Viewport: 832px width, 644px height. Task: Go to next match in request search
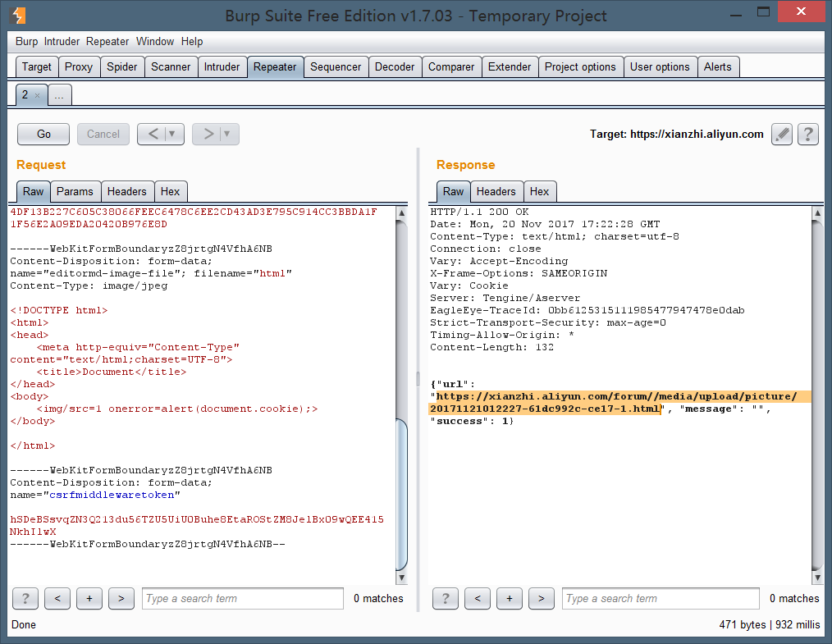click(121, 598)
